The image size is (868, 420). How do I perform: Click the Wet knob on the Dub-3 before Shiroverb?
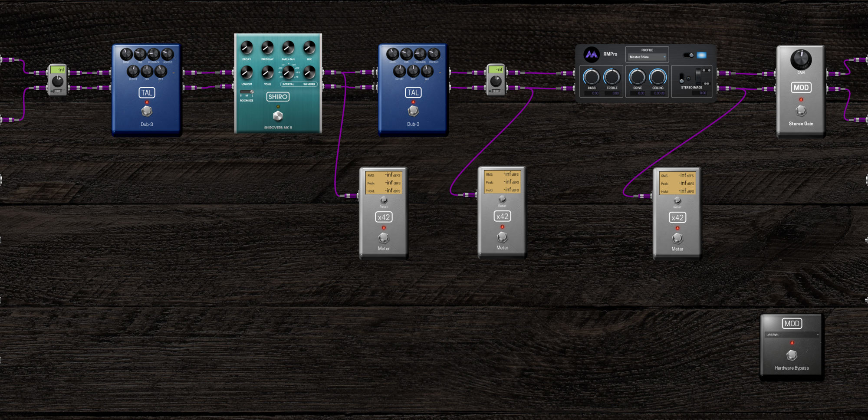pyautogui.click(x=161, y=71)
